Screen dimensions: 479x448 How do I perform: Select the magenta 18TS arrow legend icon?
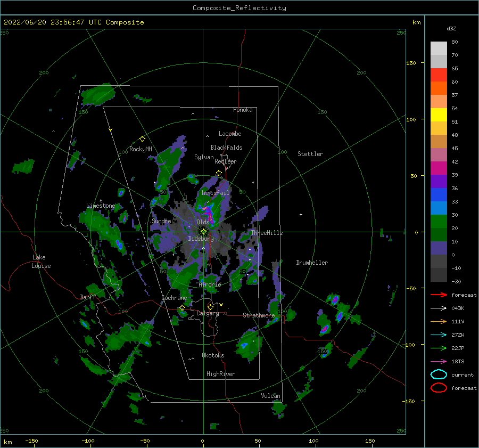[439, 362]
